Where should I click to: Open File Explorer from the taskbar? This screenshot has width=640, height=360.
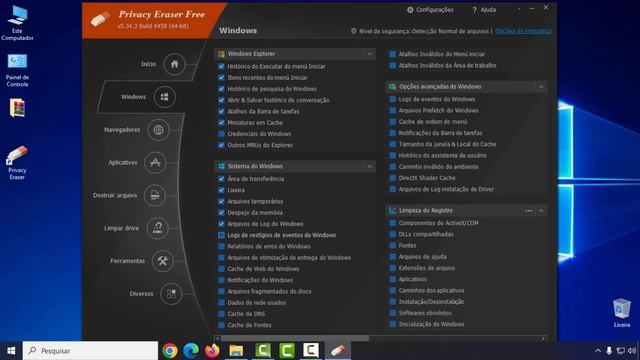236,351
